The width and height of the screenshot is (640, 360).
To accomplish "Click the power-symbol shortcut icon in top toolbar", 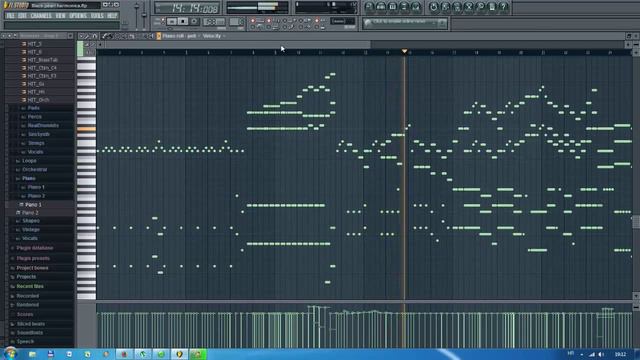I will point(433,7).
